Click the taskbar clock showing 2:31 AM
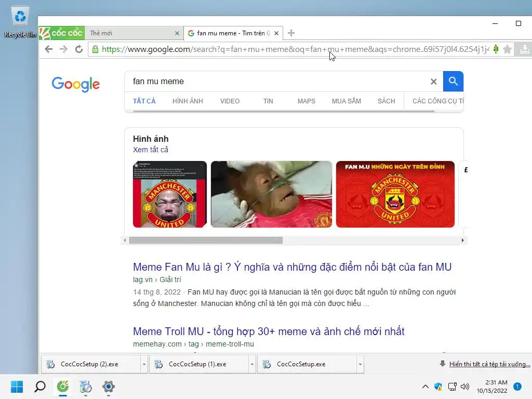The image size is (532, 399). [492, 387]
